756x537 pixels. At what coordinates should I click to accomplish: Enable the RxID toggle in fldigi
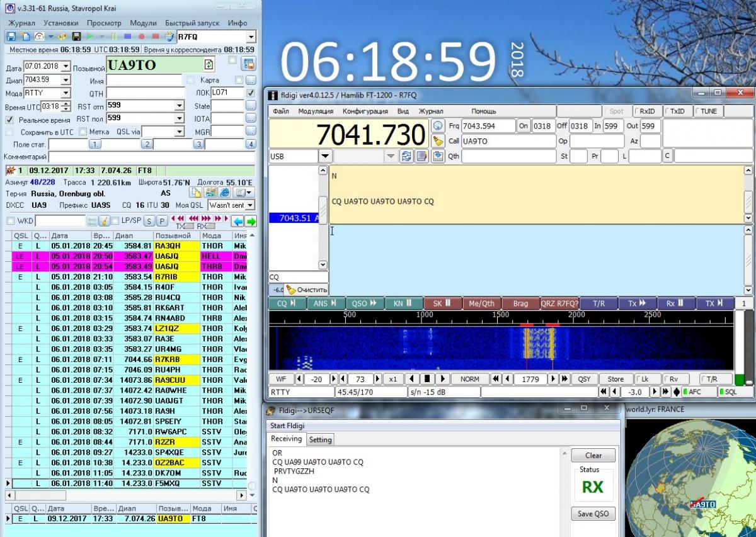tap(646, 111)
